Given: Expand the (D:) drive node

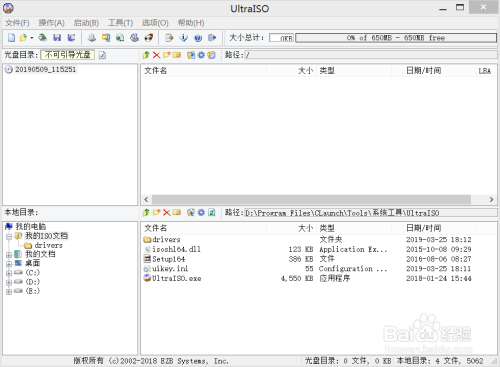Looking at the screenshot, I should coord(9,282).
